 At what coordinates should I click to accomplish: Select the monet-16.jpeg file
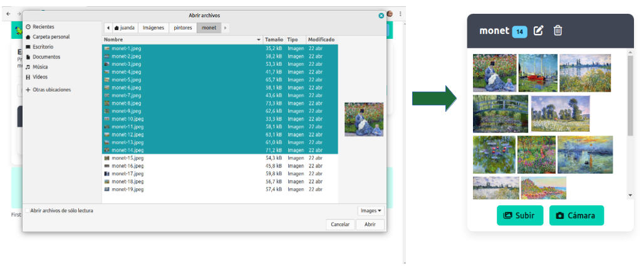coord(127,166)
